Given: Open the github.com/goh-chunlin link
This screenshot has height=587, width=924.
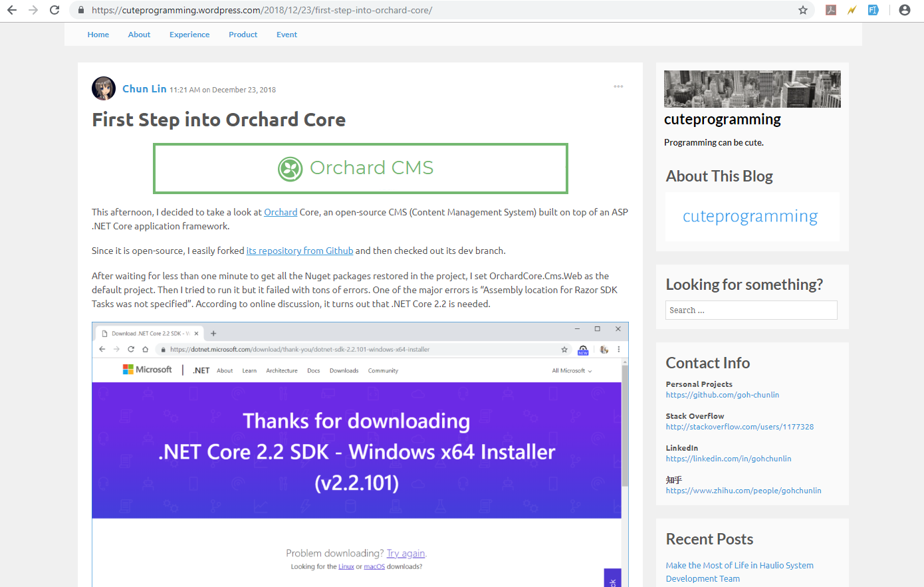Looking at the screenshot, I should pos(723,395).
